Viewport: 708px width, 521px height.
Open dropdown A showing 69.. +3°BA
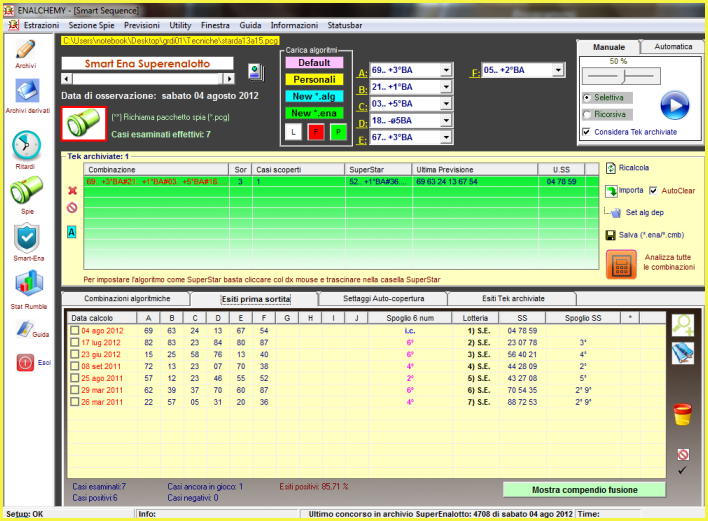(x=446, y=70)
